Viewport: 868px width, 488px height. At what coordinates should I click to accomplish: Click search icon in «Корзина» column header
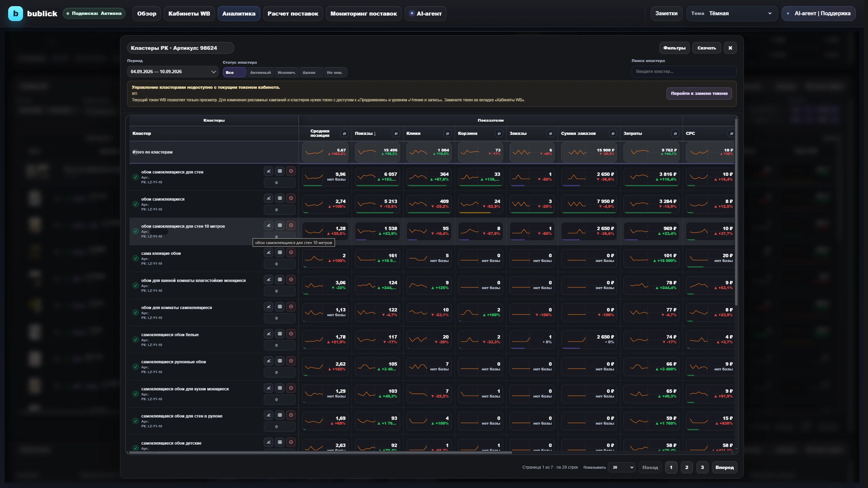tap(499, 134)
